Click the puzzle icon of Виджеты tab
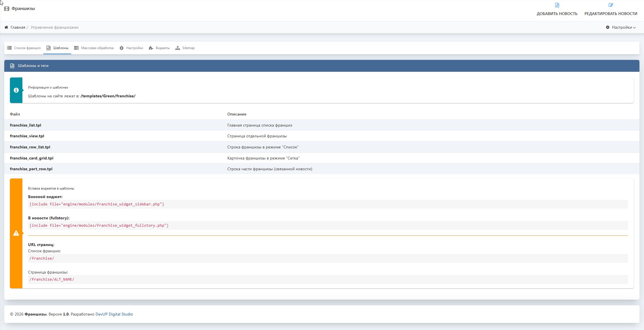 tap(151, 48)
